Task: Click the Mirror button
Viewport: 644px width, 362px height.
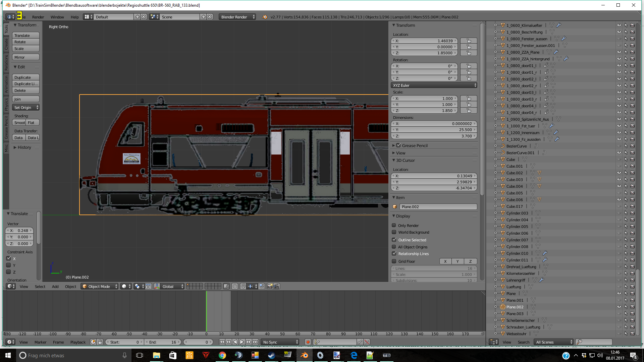Action: pos(26,57)
